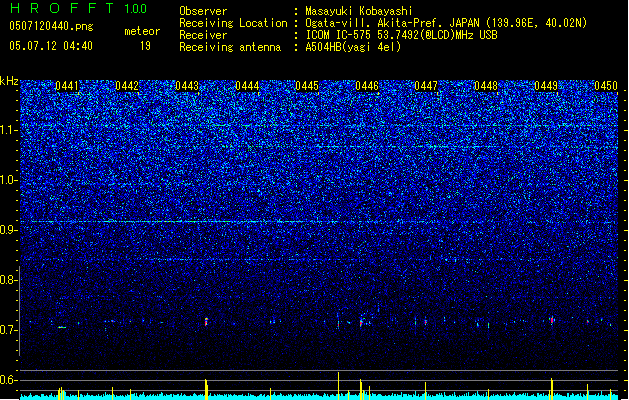This screenshot has width=629, height=400.
Task: Click the meteor label
Action: [142, 31]
